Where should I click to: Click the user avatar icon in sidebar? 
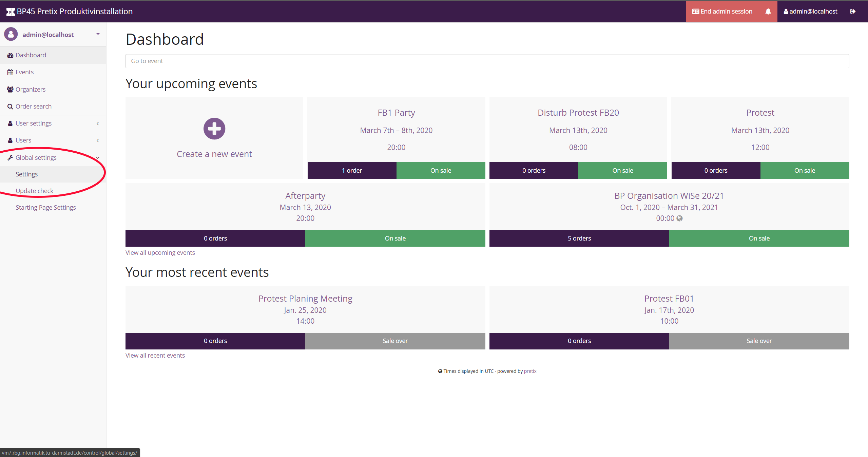(11, 34)
